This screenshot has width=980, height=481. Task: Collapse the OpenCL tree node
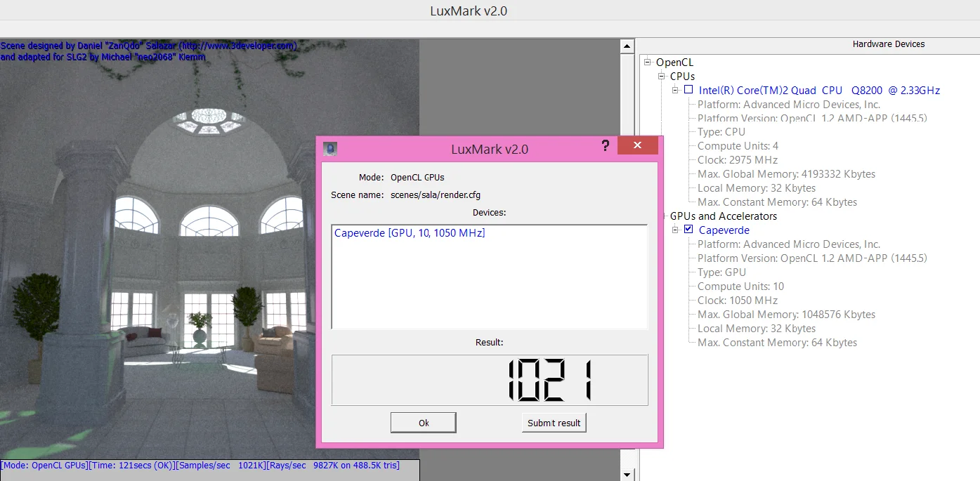pos(648,62)
